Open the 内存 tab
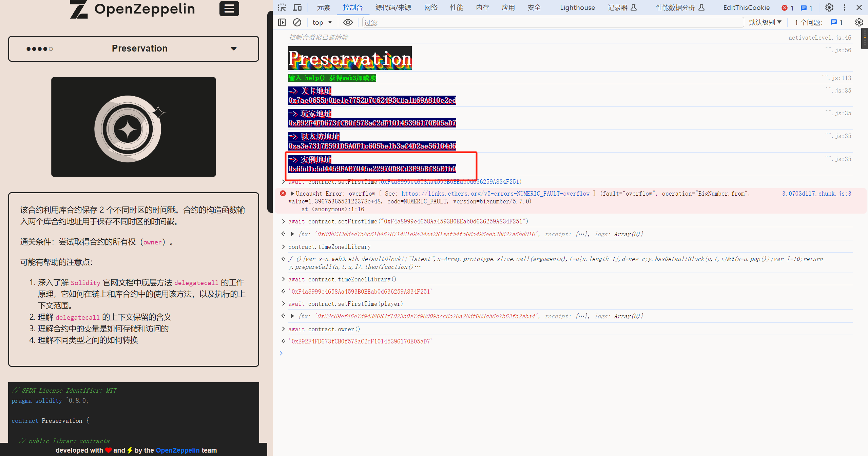Viewport: 868px width, 456px height. tap(482, 7)
